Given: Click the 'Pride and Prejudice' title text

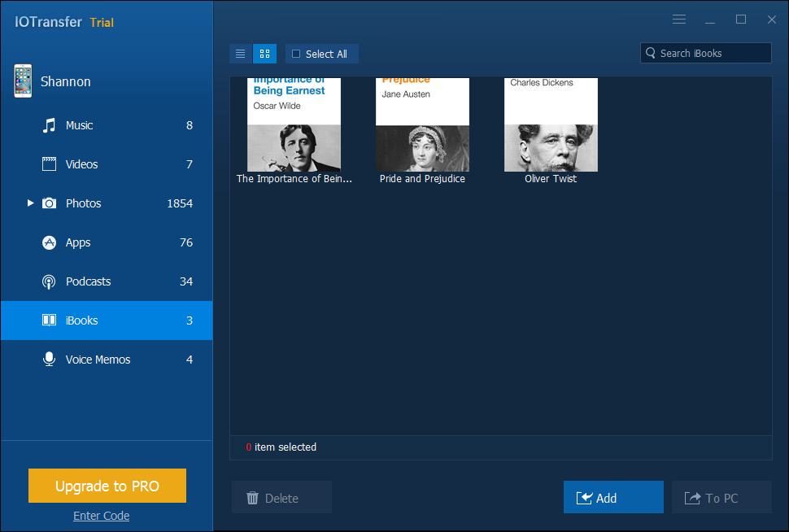Looking at the screenshot, I should click(422, 179).
